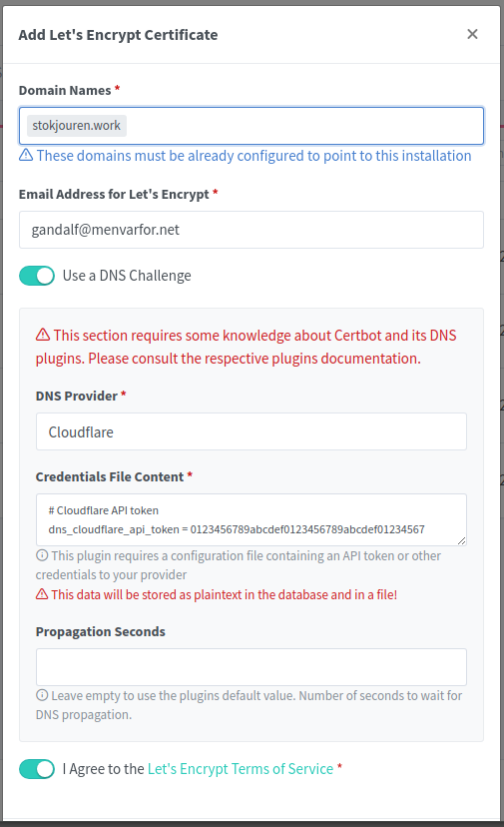Click warning triangle icon beside domains notice

[26, 155]
